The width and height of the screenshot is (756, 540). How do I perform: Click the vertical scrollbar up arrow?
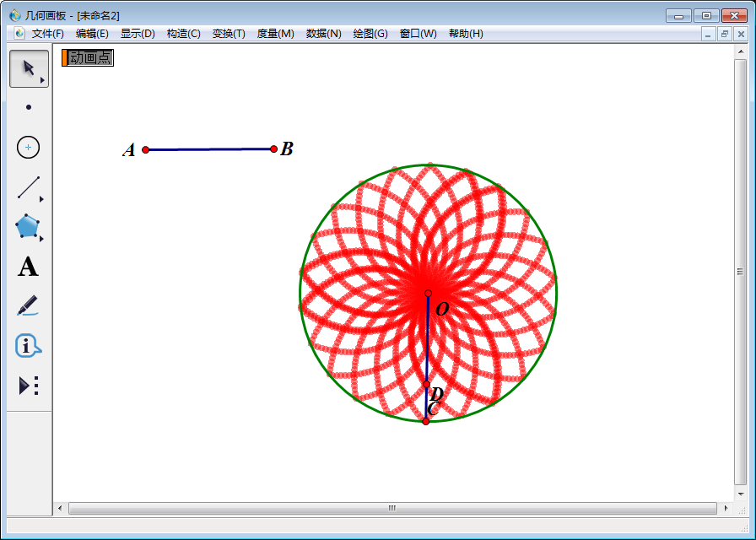click(x=740, y=51)
